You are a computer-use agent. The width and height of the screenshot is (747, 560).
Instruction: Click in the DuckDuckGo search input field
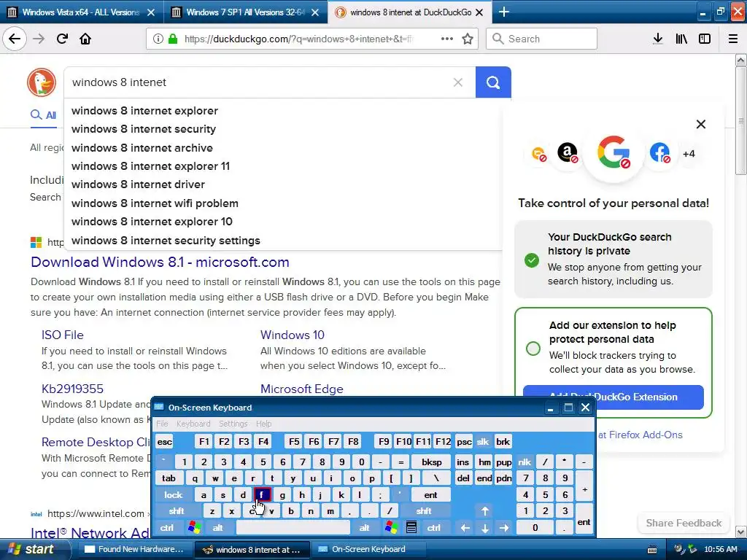tap(260, 82)
